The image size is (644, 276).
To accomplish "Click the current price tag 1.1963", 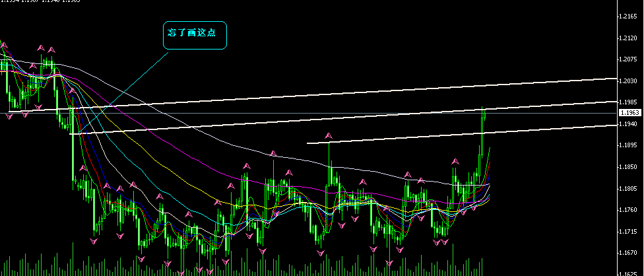I will coord(629,113).
